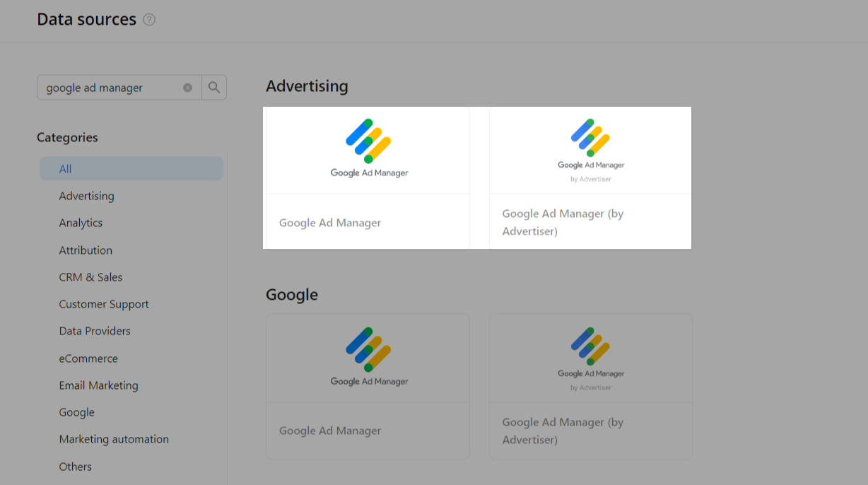Select the All category
Viewport: 868px width, 485px height.
(x=131, y=169)
